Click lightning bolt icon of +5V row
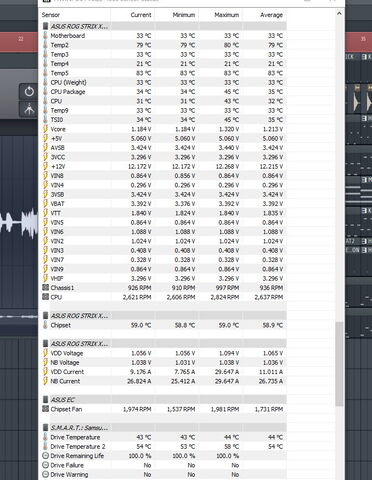 [46, 138]
